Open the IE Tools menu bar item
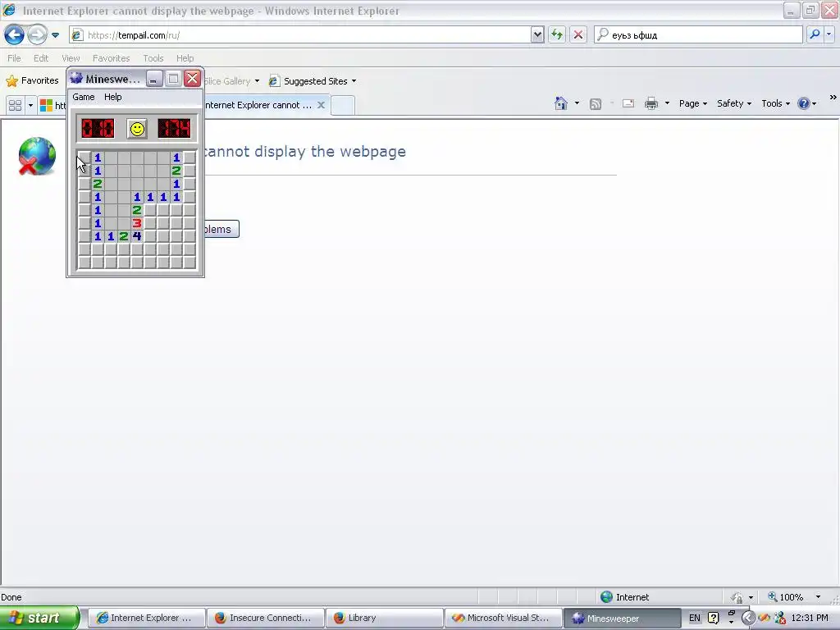The height and width of the screenshot is (630, 840). click(x=153, y=58)
